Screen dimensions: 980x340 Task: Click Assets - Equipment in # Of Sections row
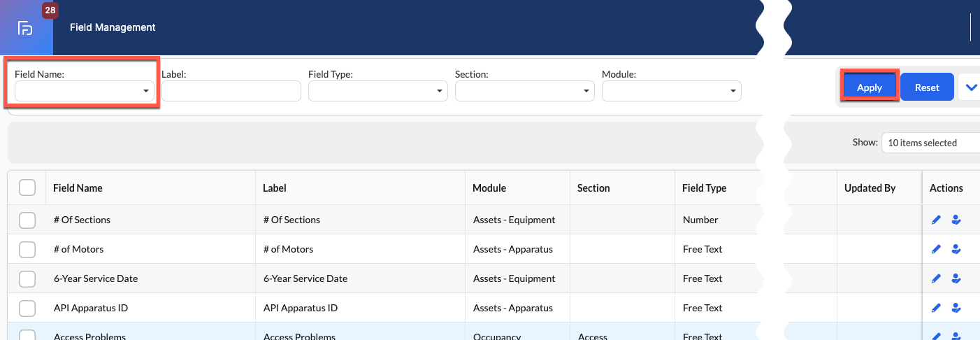pos(514,220)
